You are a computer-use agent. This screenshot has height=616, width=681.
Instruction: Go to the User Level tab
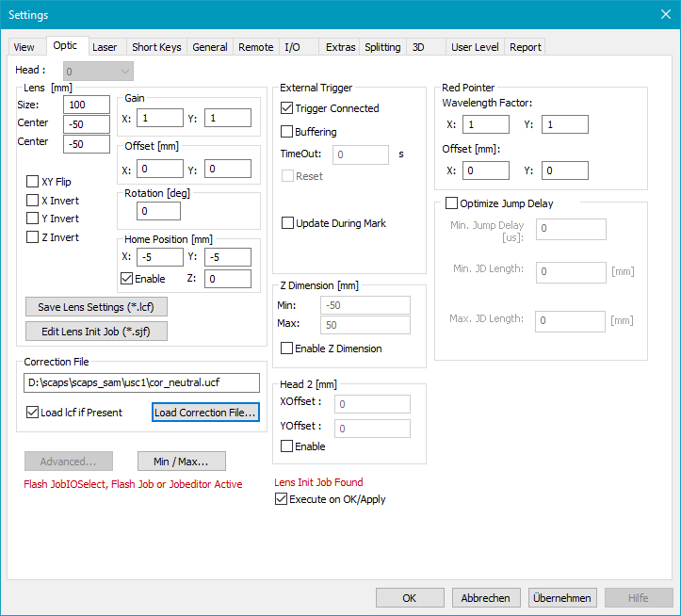click(475, 47)
